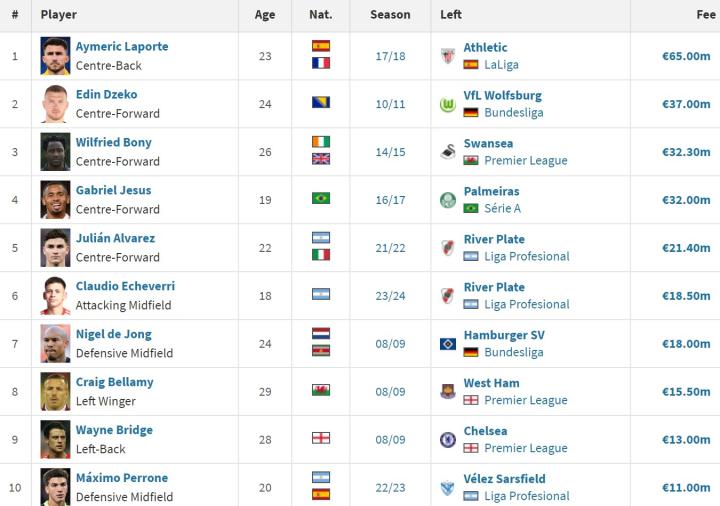The image size is (720, 506).
Task: Click the Swansea club crest icon
Action: tap(448, 152)
